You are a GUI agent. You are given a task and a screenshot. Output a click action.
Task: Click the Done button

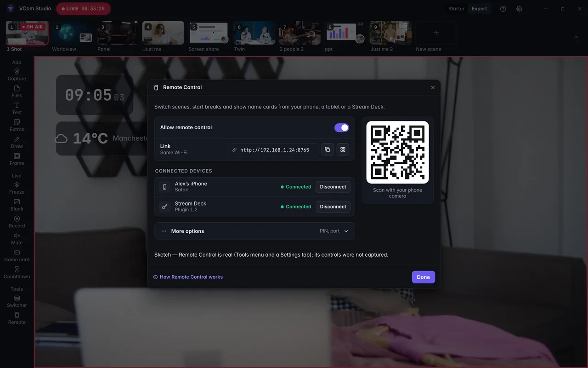coord(423,277)
